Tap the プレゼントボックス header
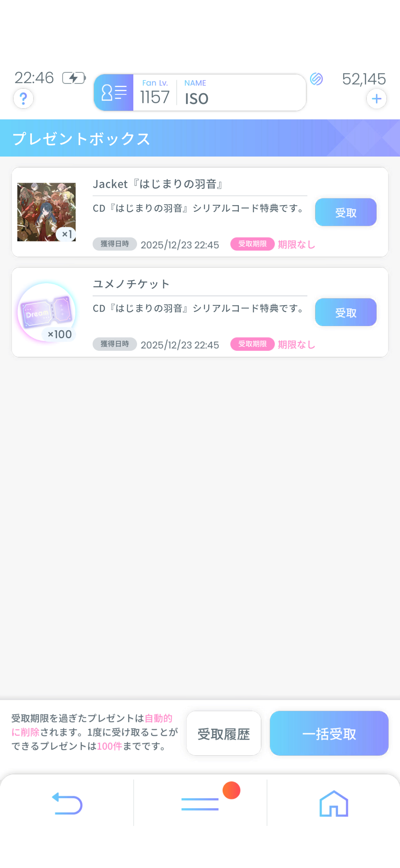The image size is (400, 868). tap(81, 139)
